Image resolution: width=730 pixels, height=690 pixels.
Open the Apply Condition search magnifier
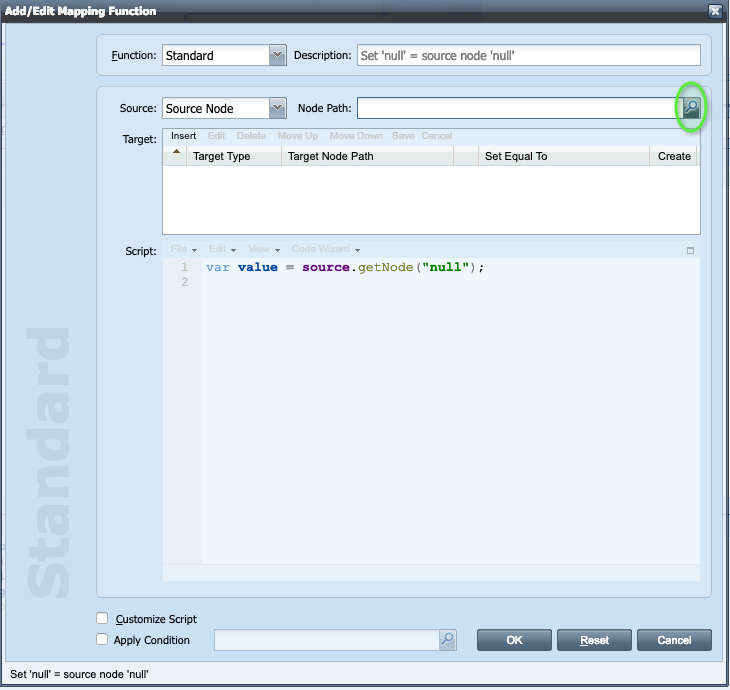(447, 640)
